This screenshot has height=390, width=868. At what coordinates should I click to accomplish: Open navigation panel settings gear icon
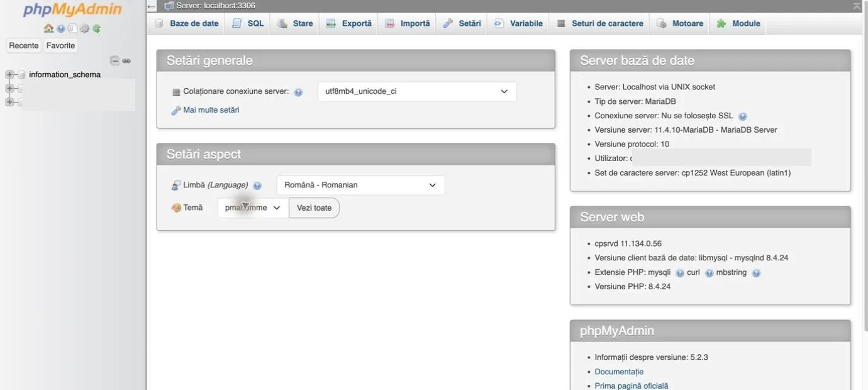click(x=84, y=28)
